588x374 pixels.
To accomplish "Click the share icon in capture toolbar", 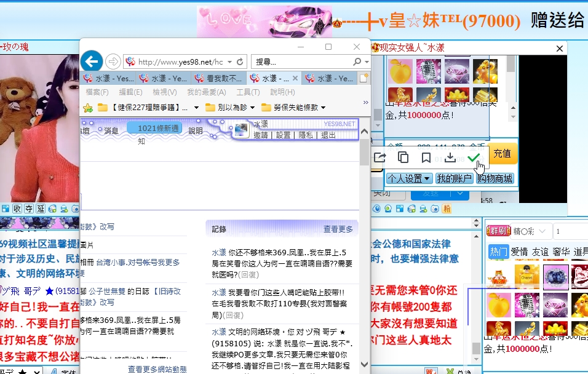I will point(380,157).
